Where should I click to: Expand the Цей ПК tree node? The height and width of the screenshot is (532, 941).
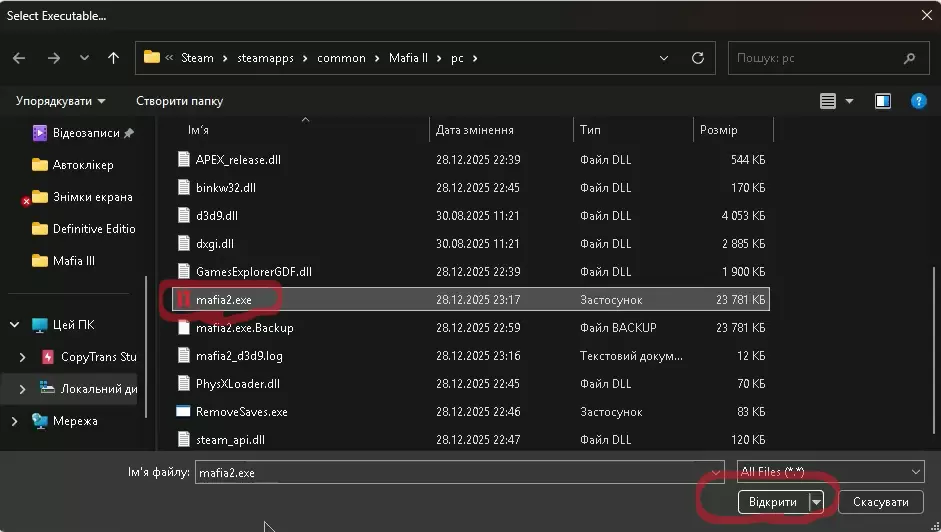coord(14,325)
